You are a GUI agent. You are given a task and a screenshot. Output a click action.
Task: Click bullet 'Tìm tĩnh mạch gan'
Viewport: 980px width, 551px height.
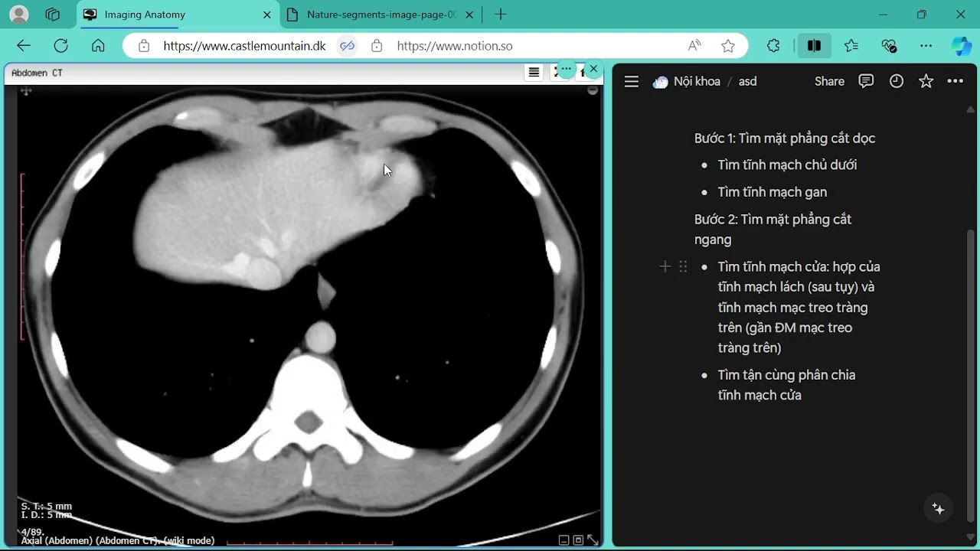click(x=773, y=192)
